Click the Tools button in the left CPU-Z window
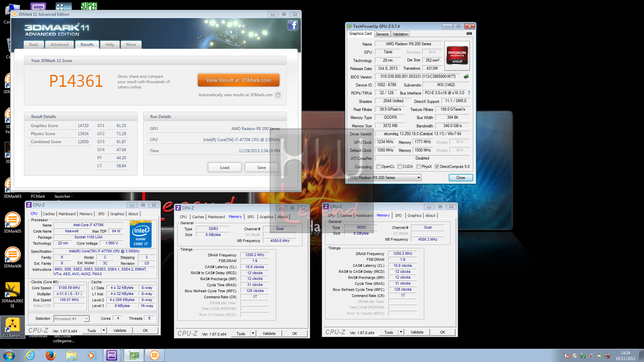The height and width of the screenshot is (362, 644). coord(92,330)
